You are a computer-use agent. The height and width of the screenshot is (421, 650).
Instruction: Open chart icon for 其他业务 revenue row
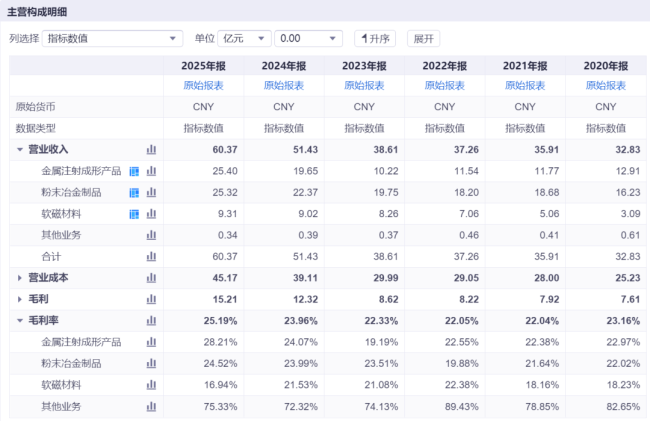[x=151, y=235]
